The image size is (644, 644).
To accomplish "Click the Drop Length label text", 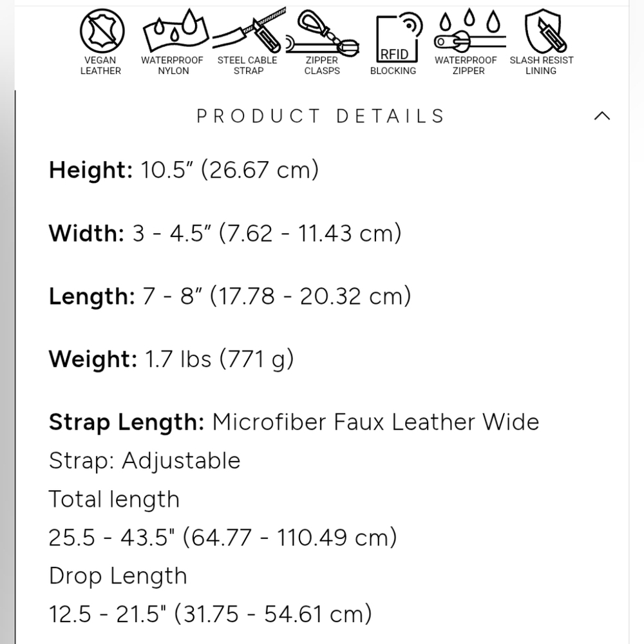I will pos(118,576).
